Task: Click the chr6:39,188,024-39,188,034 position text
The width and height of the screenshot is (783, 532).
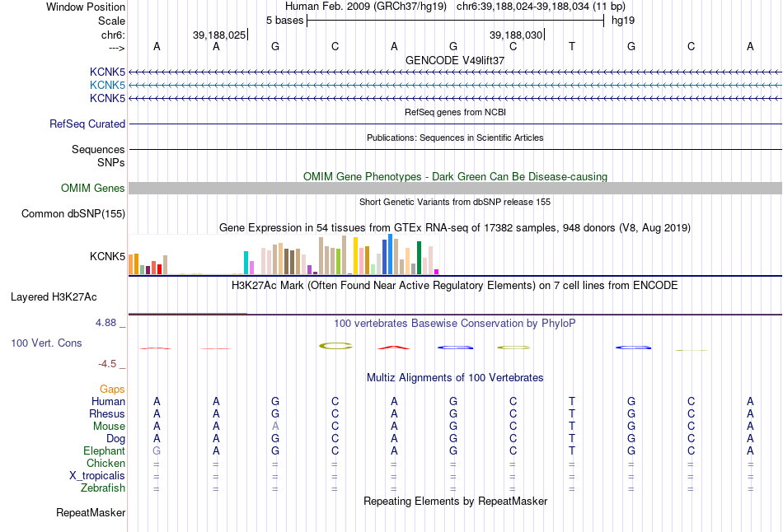Action: (x=541, y=7)
